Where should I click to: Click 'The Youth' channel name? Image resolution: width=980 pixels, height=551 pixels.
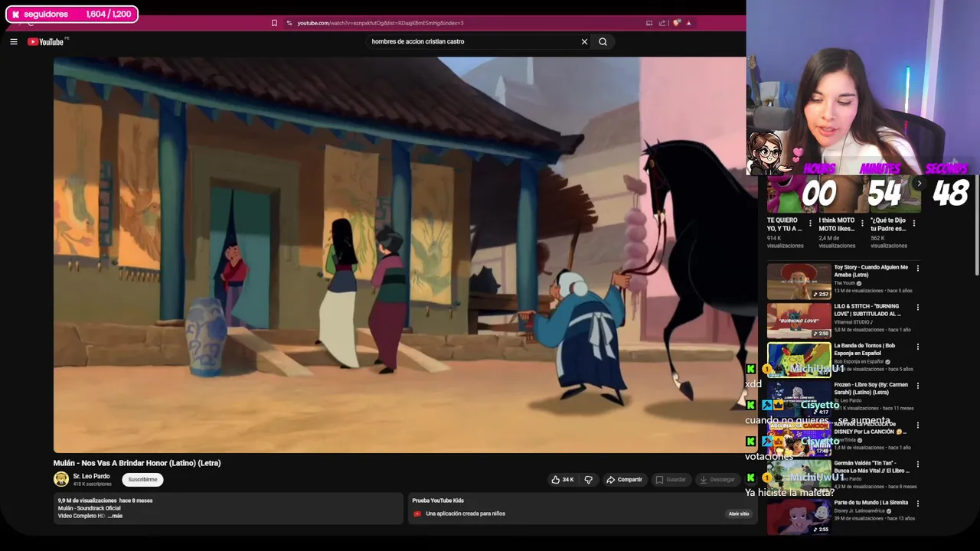(x=844, y=283)
